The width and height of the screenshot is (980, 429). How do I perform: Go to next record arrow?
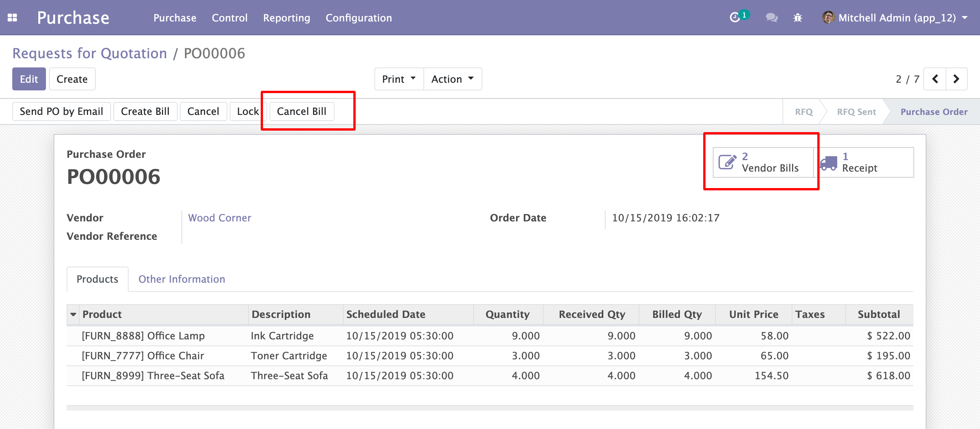[x=956, y=79]
